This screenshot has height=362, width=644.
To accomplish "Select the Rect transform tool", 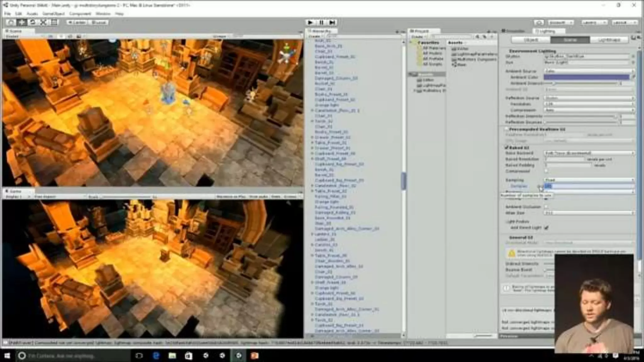I will click(54, 22).
